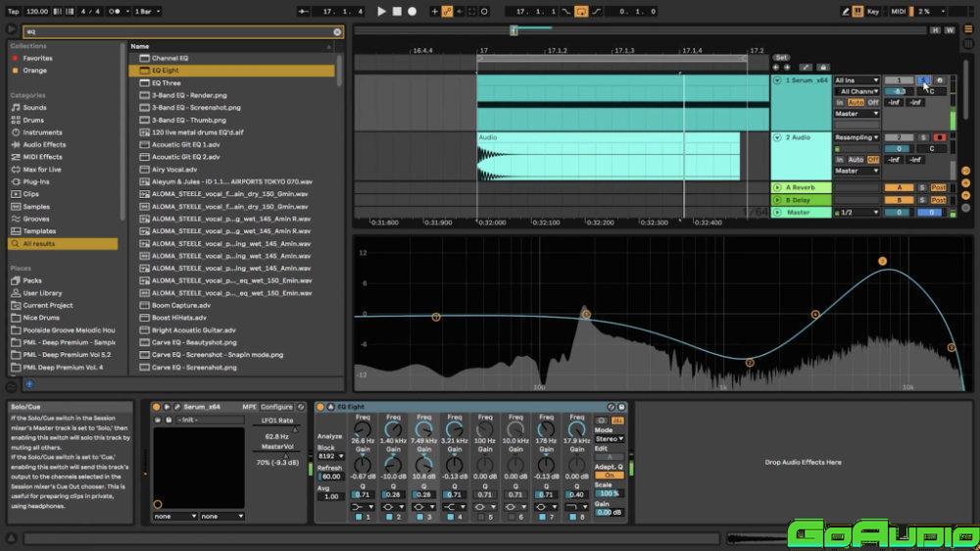Click the Set locator button
The height and width of the screenshot is (551, 980).
pyautogui.click(x=781, y=58)
